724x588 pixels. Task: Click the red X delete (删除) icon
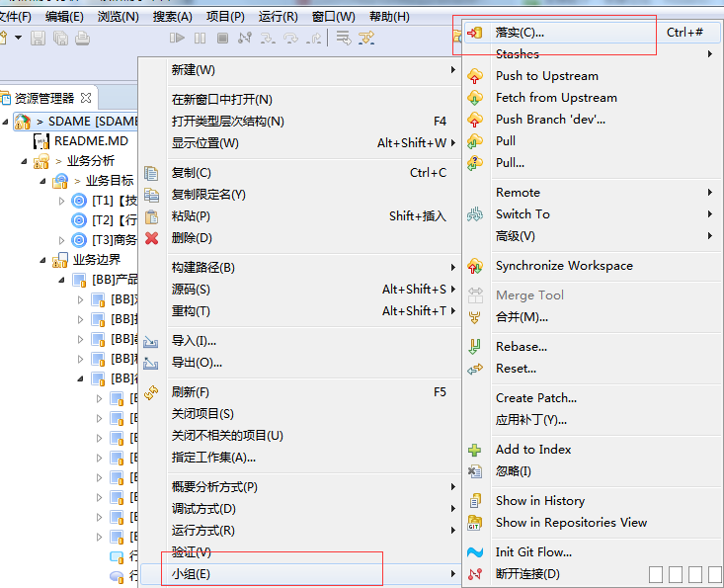[x=151, y=238]
